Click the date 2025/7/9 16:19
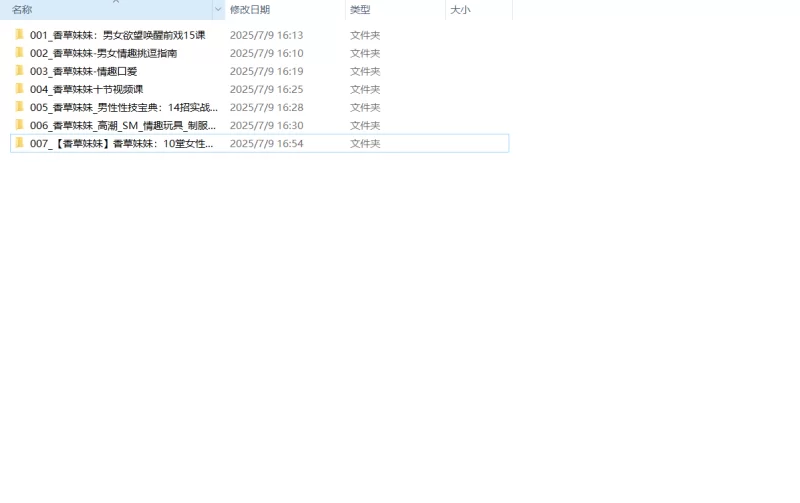 (266, 71)
